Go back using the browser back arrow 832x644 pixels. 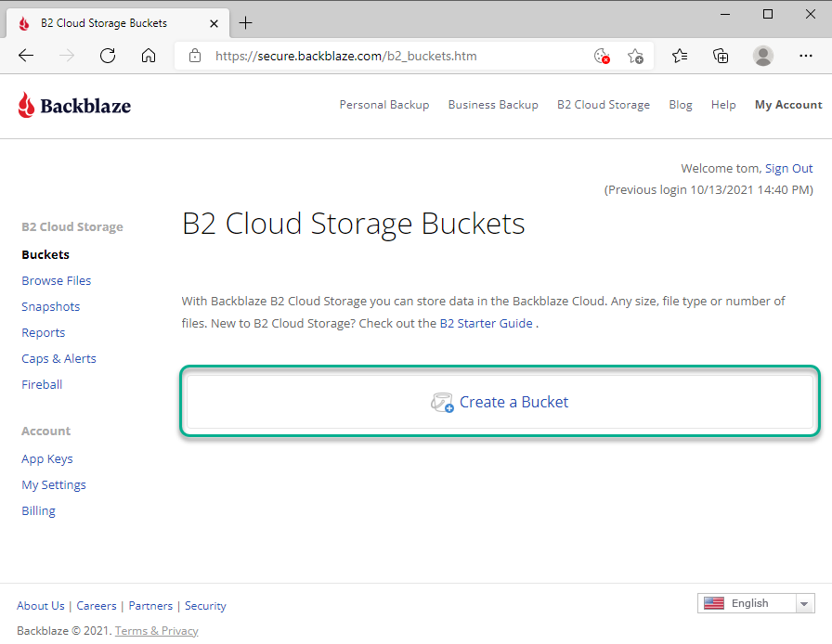26,56
